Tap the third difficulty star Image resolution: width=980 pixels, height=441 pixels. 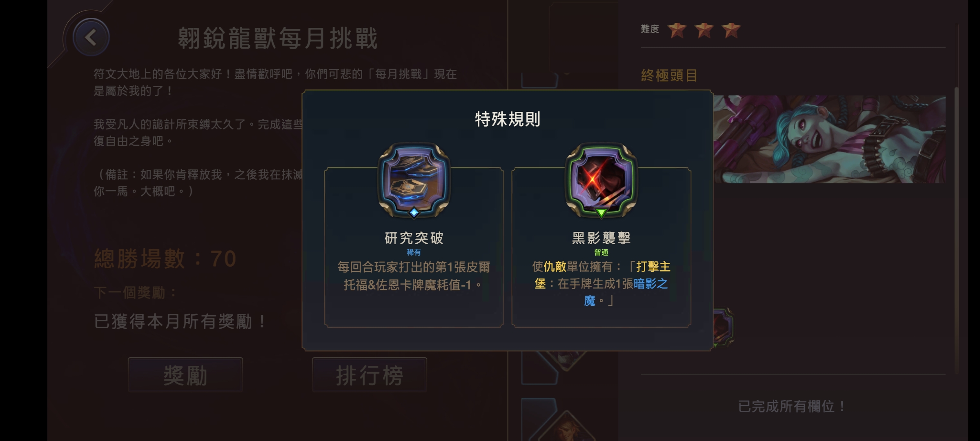pos(731,30)
